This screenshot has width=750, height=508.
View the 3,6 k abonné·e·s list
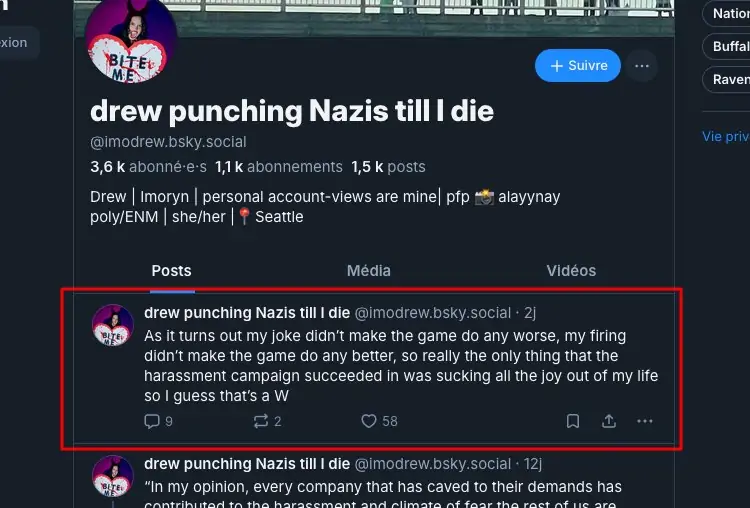click(x=147, y=167)
